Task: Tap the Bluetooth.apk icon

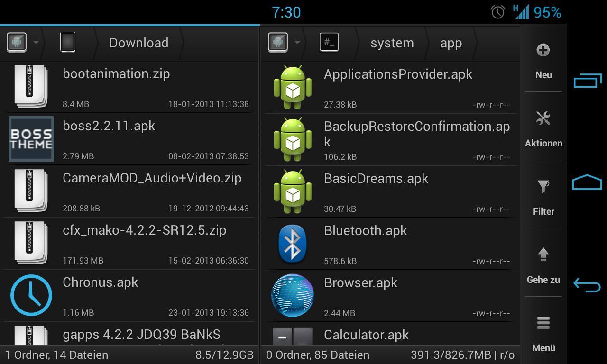Action: click(293, 244)
